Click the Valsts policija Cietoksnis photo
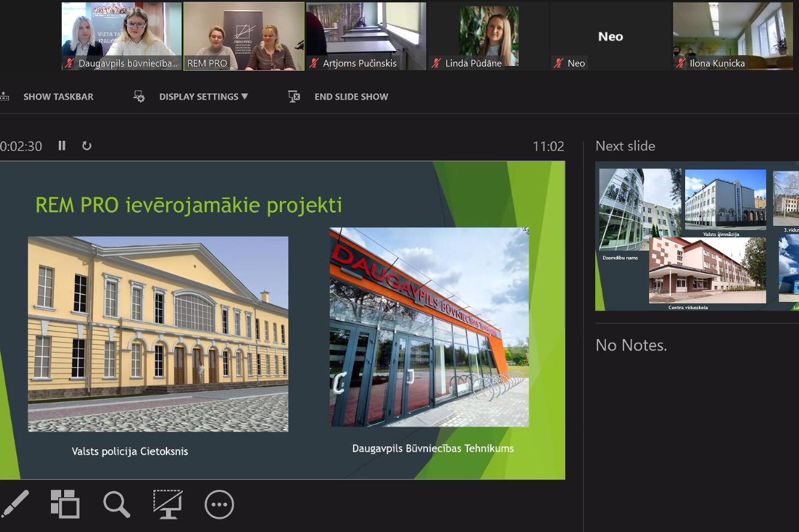This screenshot has height=532, width=799. [158, 334]
